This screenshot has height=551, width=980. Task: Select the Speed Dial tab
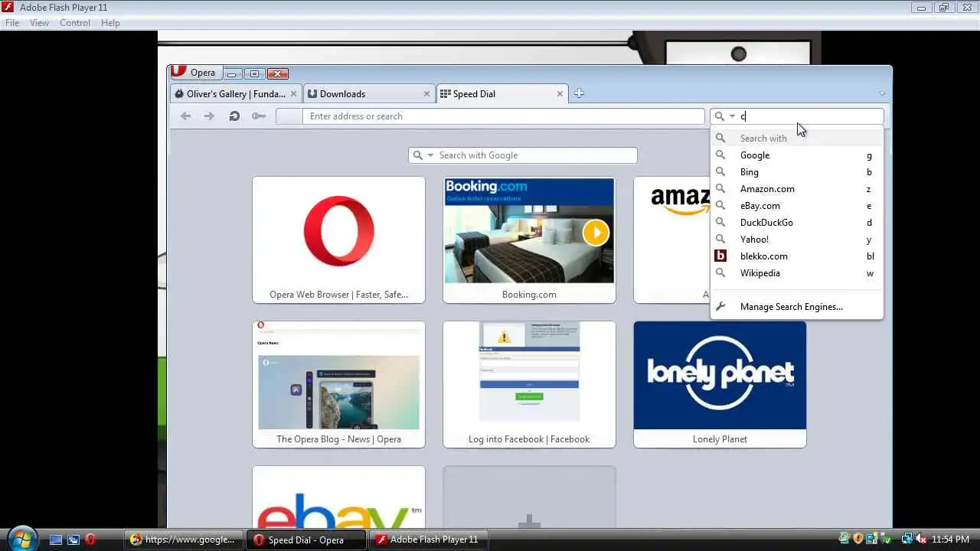point(502,94)
